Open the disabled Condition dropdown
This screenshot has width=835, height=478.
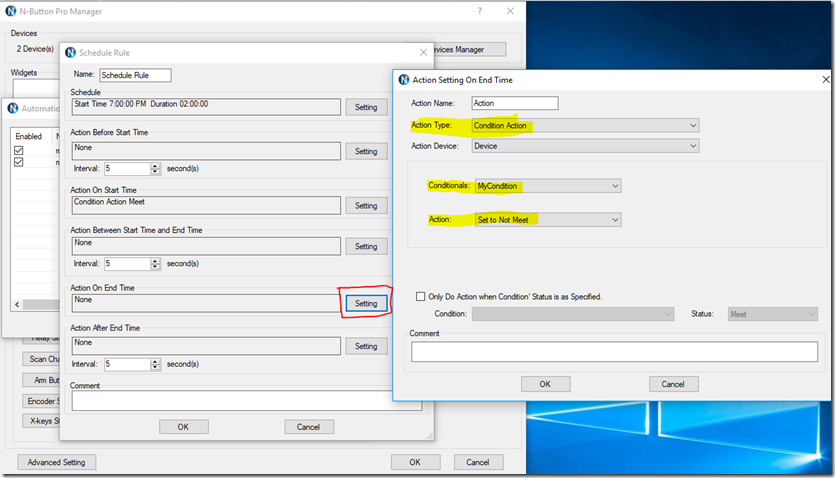[573, 314]
